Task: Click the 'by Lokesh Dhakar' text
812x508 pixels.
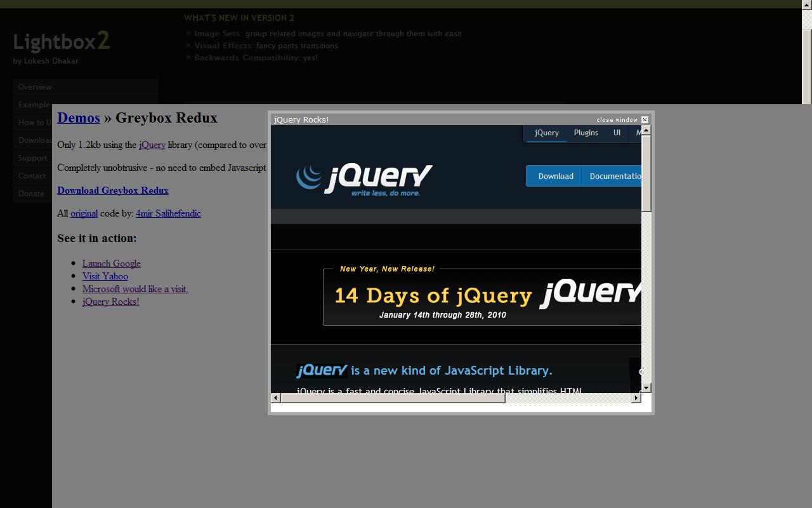Action: tap(46, 61)
